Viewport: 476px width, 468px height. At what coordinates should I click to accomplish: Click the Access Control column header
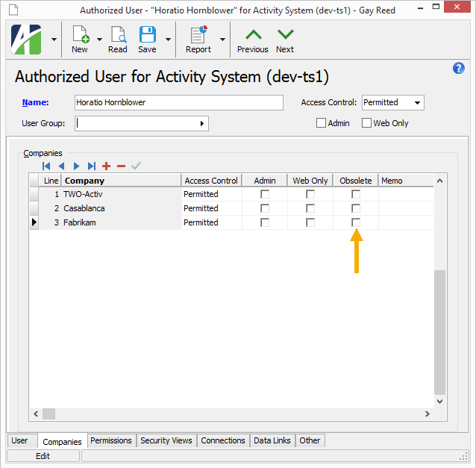pyautogui.click(x=212, y=181)
